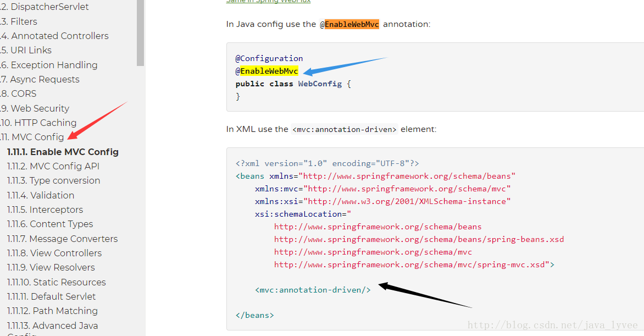Click inline <mvc:annotation-driven> code in paragraph
Image resolution: width=644 pixels, height=336 pixels.
(344, 130)
